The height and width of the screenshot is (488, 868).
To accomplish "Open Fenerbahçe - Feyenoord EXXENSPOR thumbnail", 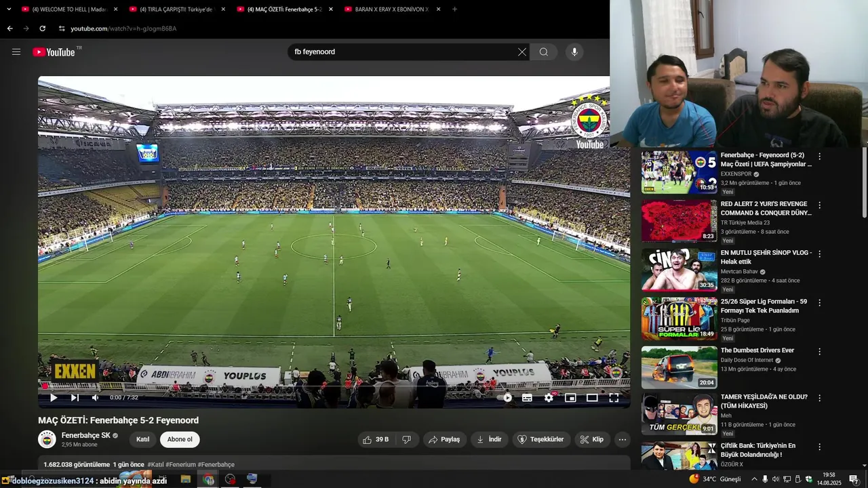I will coord(679,172).
